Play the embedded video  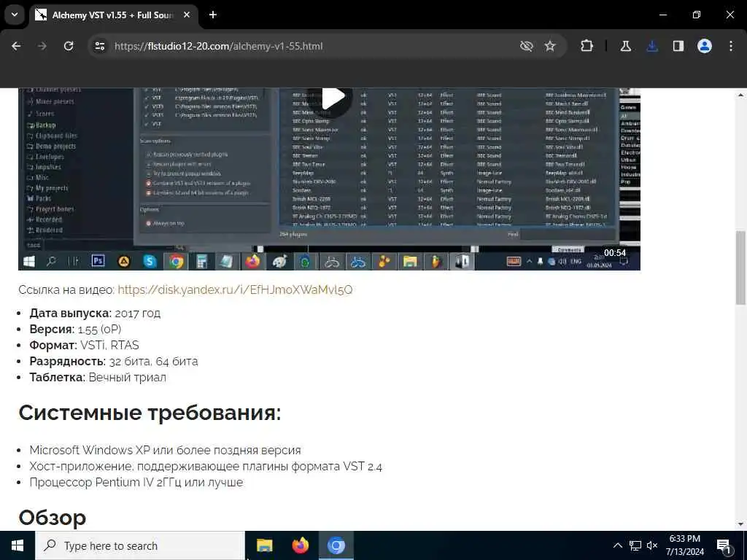[x=330, y=98]
